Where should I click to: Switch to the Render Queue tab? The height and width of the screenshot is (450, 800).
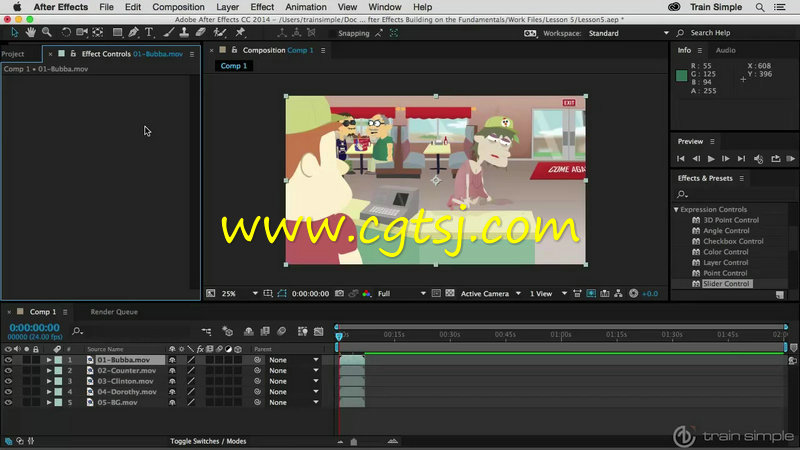point(114,312)
